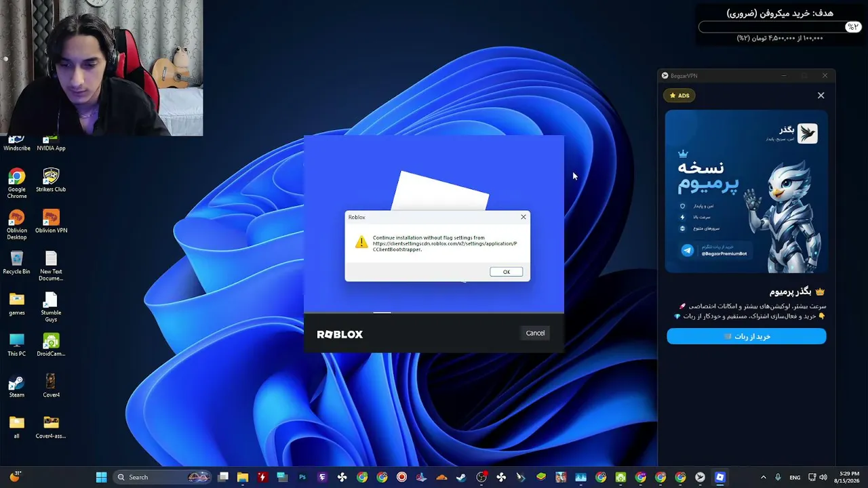
Task: Click the ADS badge in BegzarVPN
Action: coord(679,96)
